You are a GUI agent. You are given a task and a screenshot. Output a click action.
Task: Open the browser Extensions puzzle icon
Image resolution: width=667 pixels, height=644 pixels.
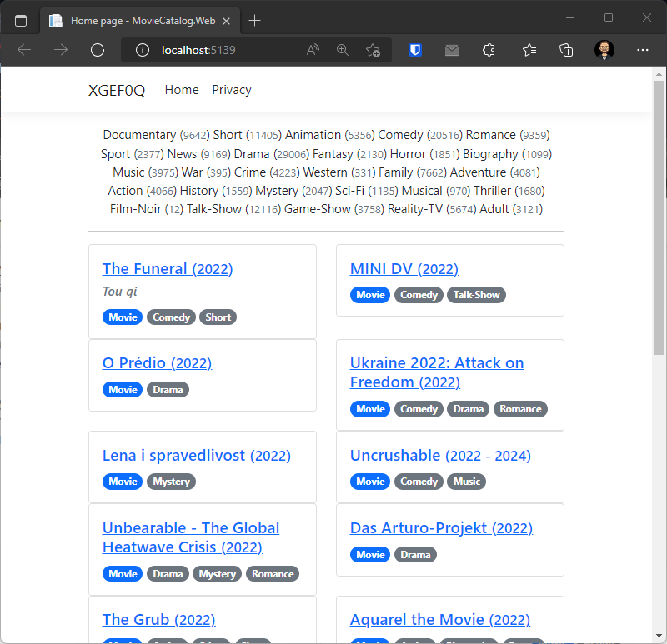pos(489,50)
